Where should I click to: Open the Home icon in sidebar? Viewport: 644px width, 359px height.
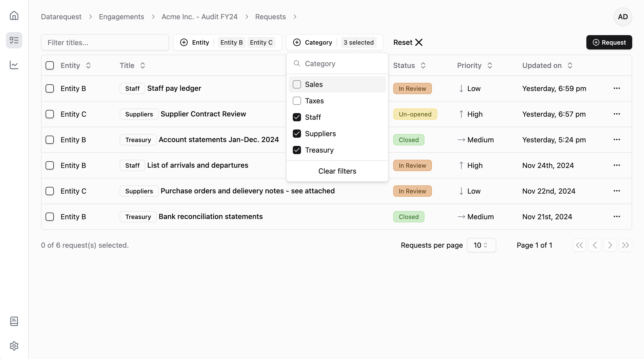coord(14,16)
